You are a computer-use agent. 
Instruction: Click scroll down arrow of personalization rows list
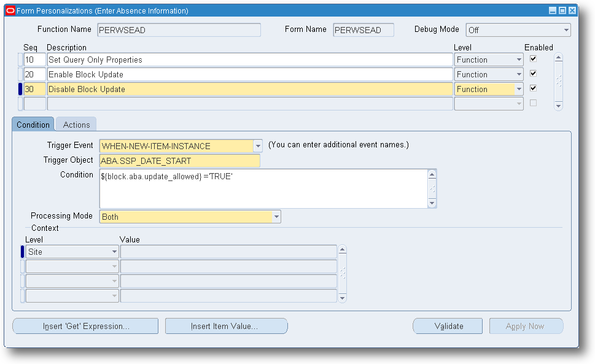558,106
